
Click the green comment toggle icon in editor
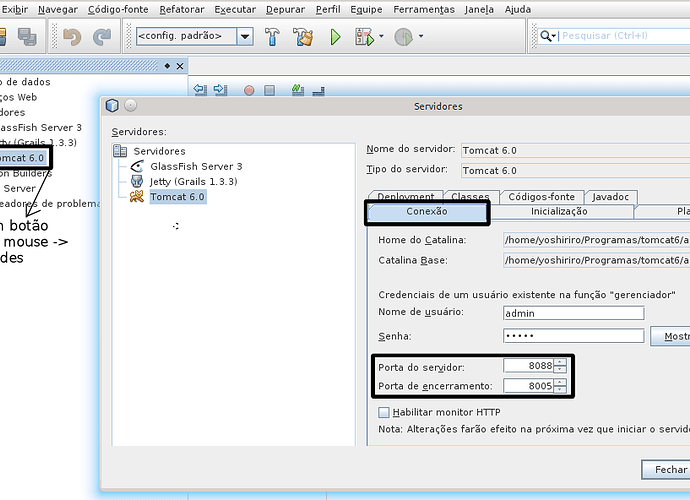[298, 90]
